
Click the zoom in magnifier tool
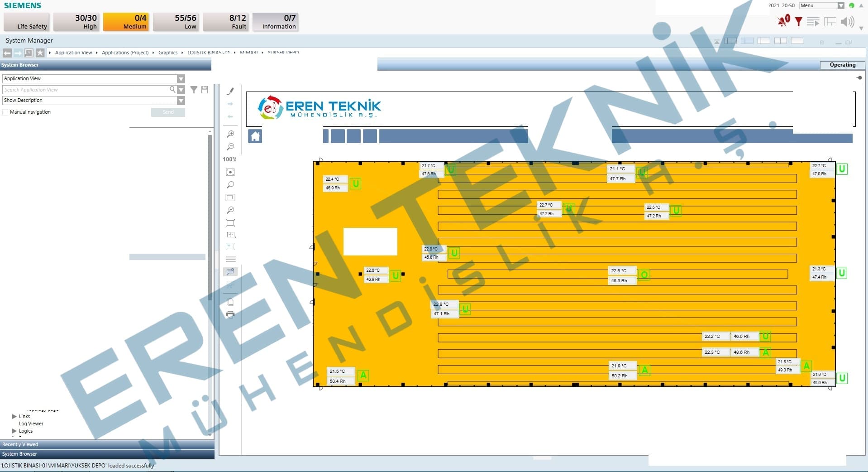click(230, 134)
